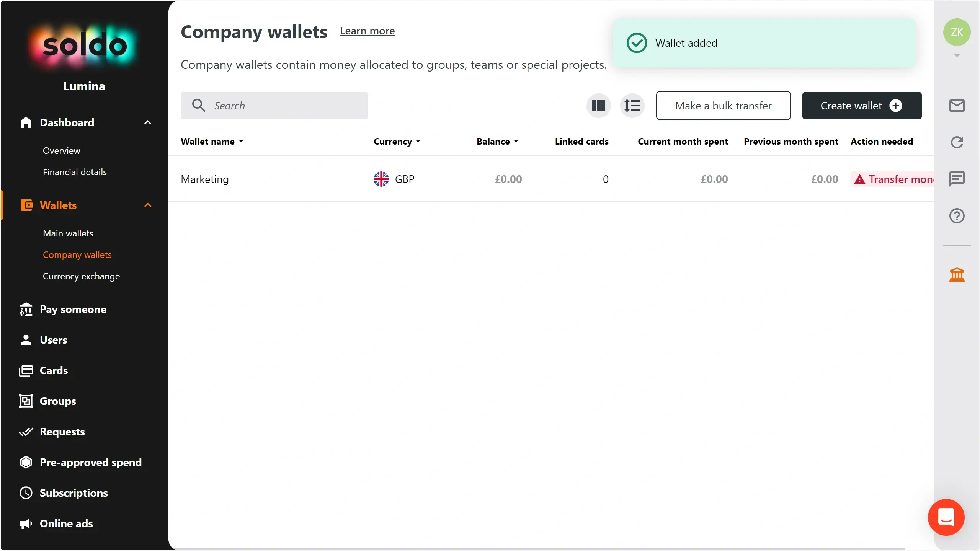Click the Create wallet button
The width and height of the screenshot is (980, 551).
click(862, 106)
